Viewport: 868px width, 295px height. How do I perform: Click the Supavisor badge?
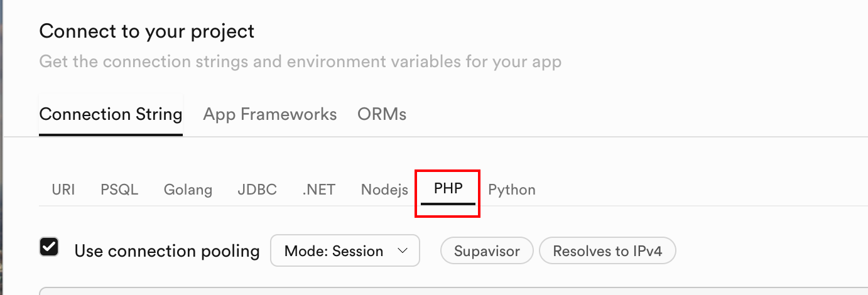pos(487,251)
